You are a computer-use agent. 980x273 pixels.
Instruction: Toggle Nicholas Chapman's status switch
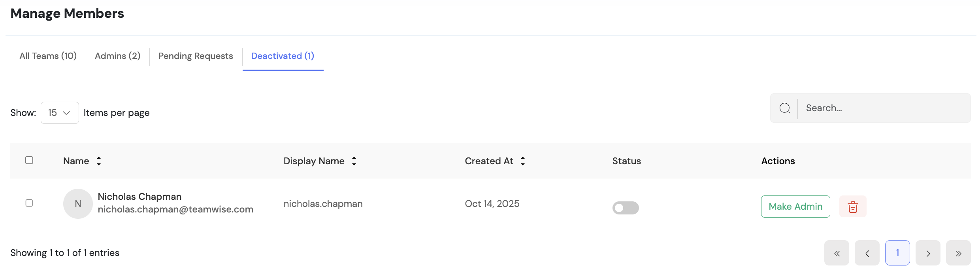point(626,208)
